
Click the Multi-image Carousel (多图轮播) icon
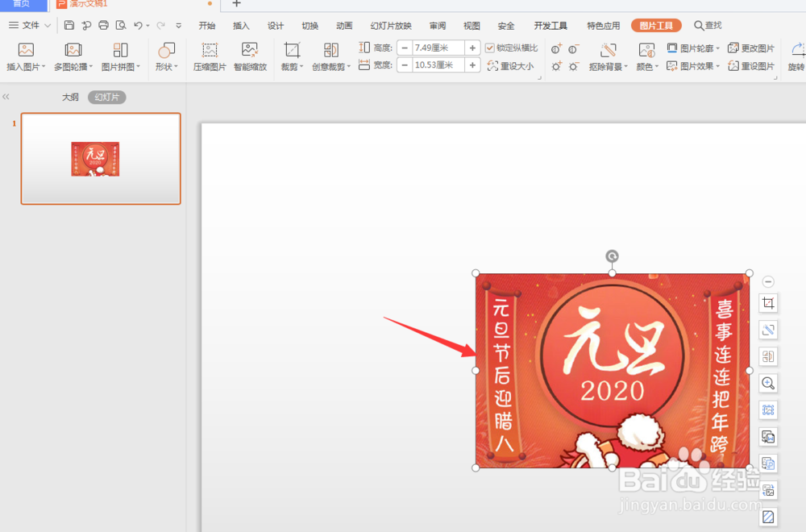tap(73, 50)
